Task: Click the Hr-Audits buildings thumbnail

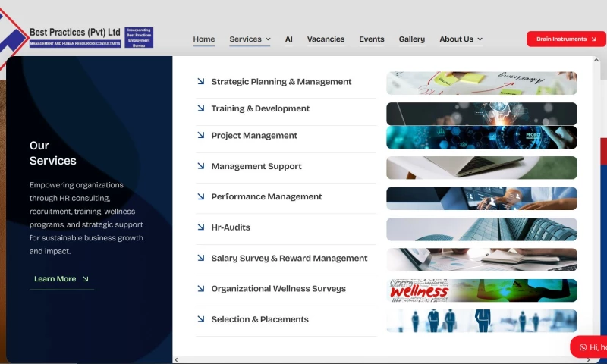Action: tap(482, 229)
